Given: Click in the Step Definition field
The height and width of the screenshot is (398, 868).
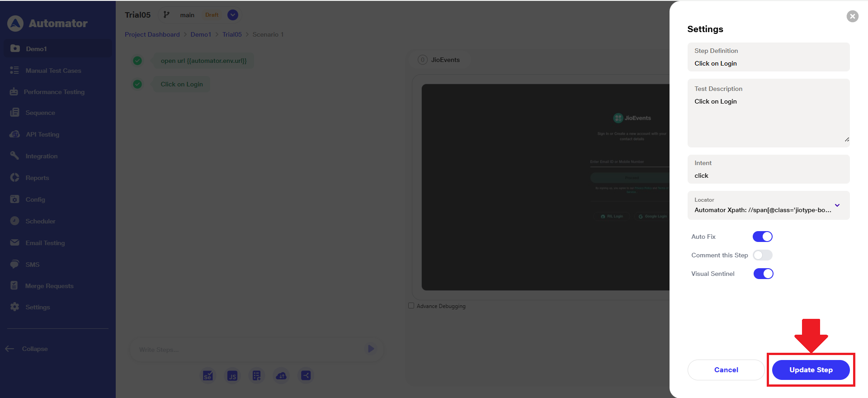Looking at the screenshot, I should point(768,63).
